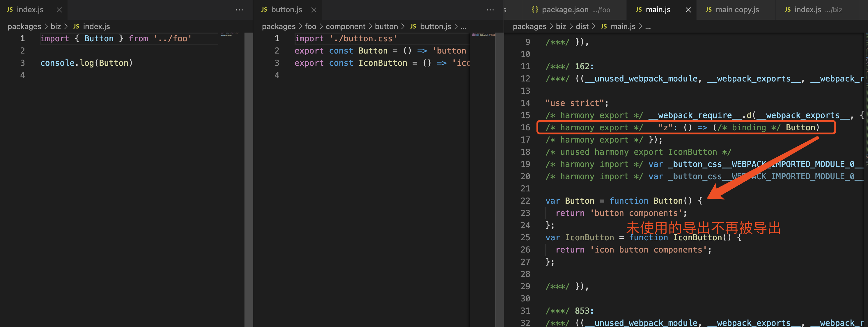
Task: Open button.js breadcrumb file segment
Action: coord(435,26)
